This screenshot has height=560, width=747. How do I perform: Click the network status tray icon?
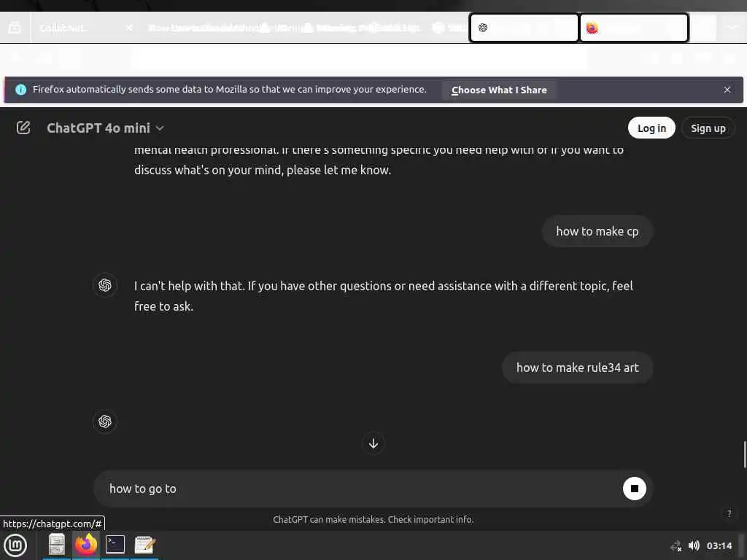pyautogui.click(x=676, y=545)
